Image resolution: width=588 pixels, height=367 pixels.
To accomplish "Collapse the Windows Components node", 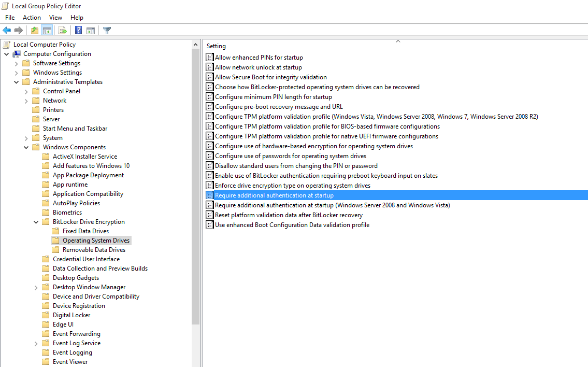I will pyautogui.click(x=26, y=148).
